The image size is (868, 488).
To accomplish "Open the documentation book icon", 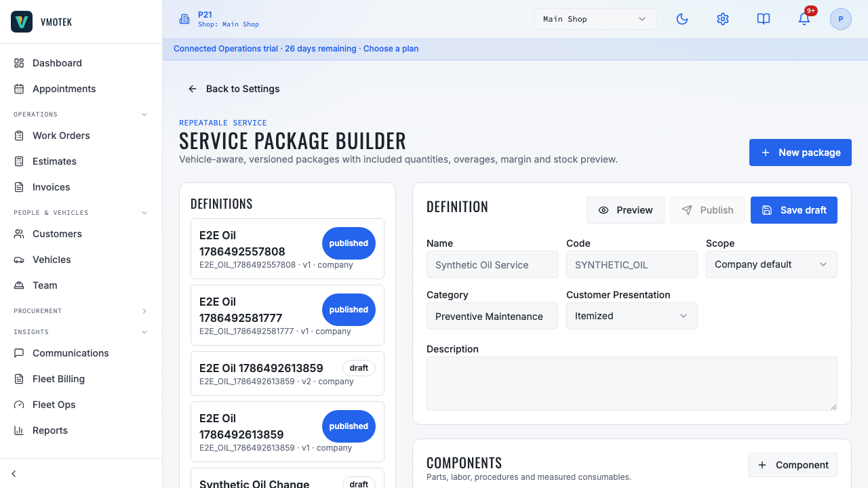I will pyautogui.click(x=764, y=19).
